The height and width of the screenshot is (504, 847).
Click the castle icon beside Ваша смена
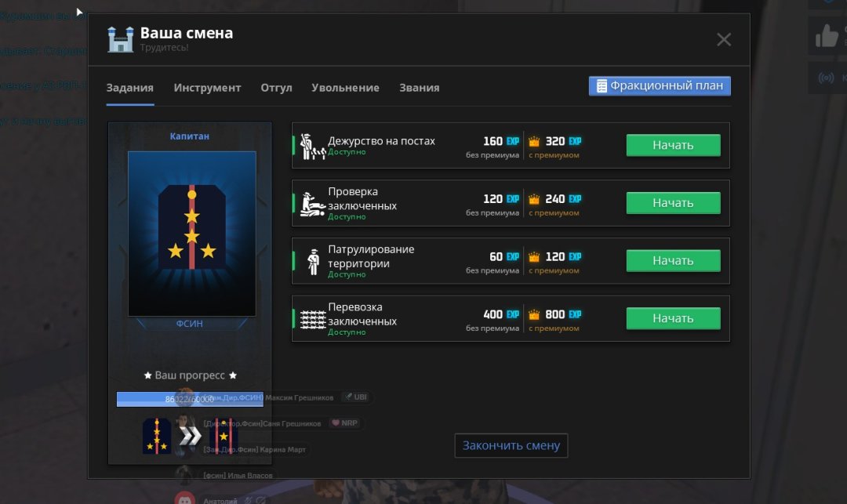coord(120,38)
